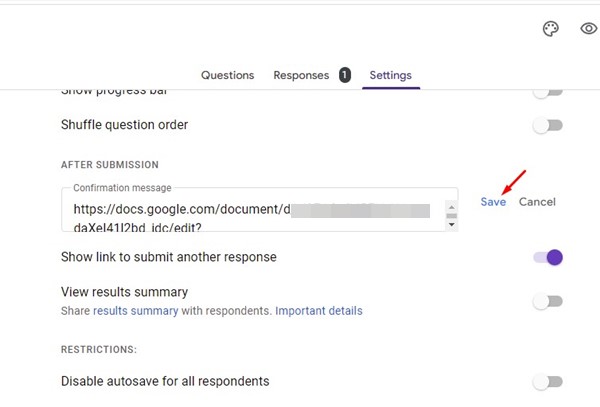Enable the View results summary switch
Image resolution: width=600 pixels, height=407 pixels.
547,301
